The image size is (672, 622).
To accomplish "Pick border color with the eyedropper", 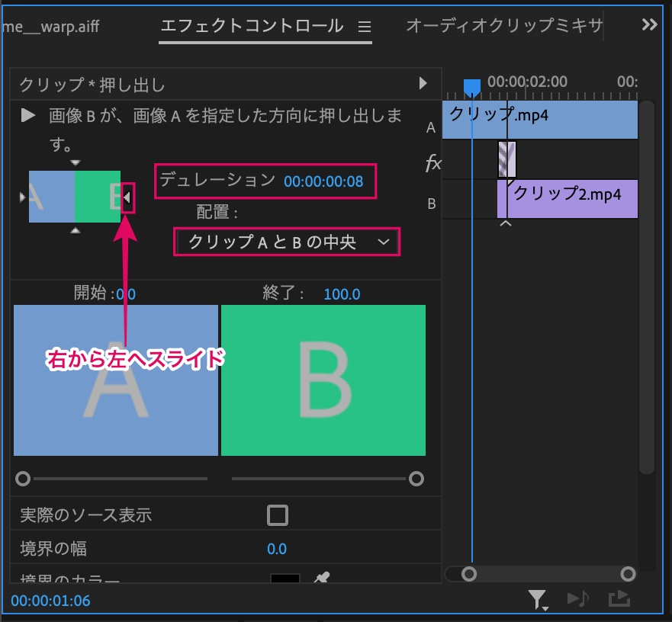I will 321,578.
